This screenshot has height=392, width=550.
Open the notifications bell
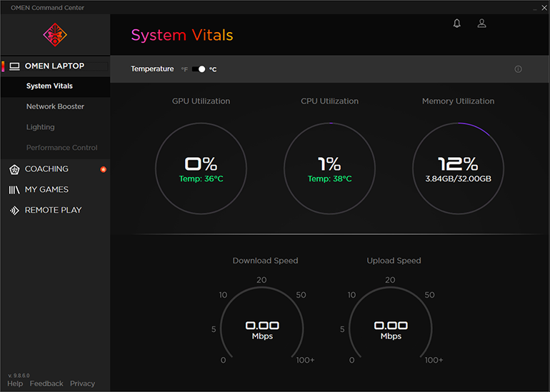[x=456, y=23]
